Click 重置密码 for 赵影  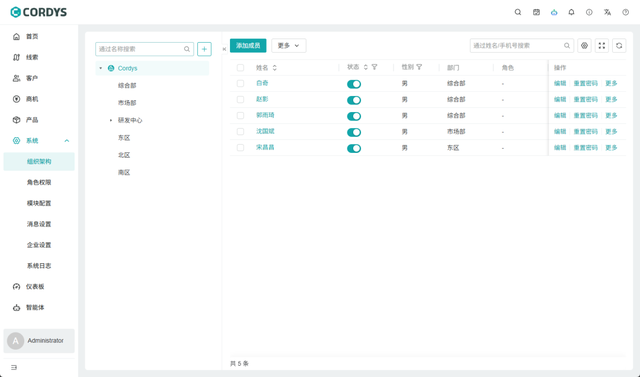(586, 100)
